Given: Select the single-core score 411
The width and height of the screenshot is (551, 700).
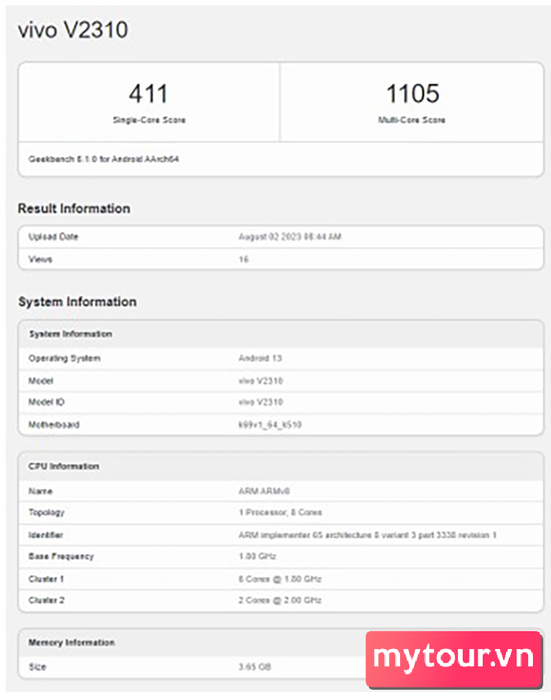Looking at the screenshot, I should point(148,94).
